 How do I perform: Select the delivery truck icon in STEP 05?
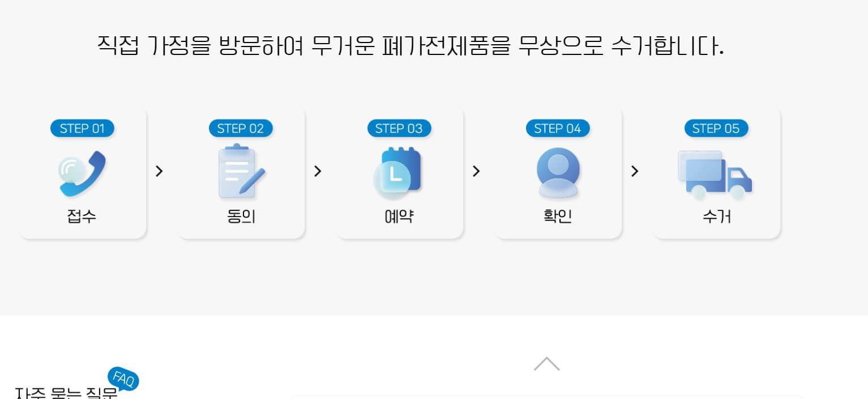pyautogui.click(x=715, y=173)
